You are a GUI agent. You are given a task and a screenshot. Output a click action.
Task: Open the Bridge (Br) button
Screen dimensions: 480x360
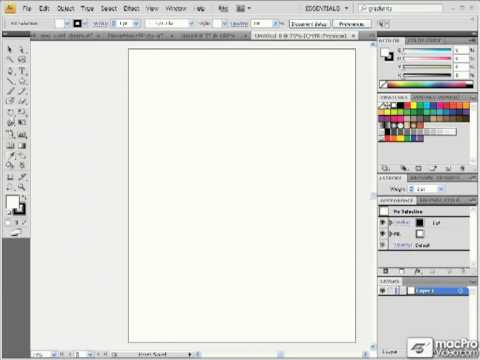pos(223,8)
